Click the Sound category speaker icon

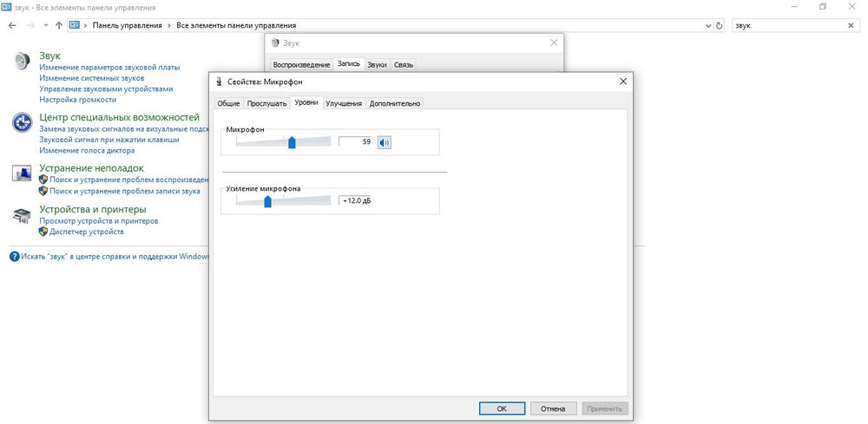[x=22, y=62]
